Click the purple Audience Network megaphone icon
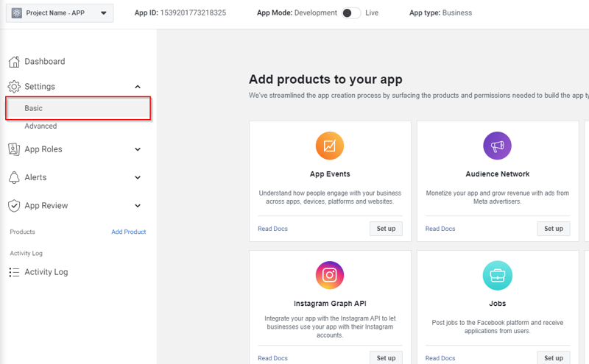 pyautogui.click(x=498, y=146)
